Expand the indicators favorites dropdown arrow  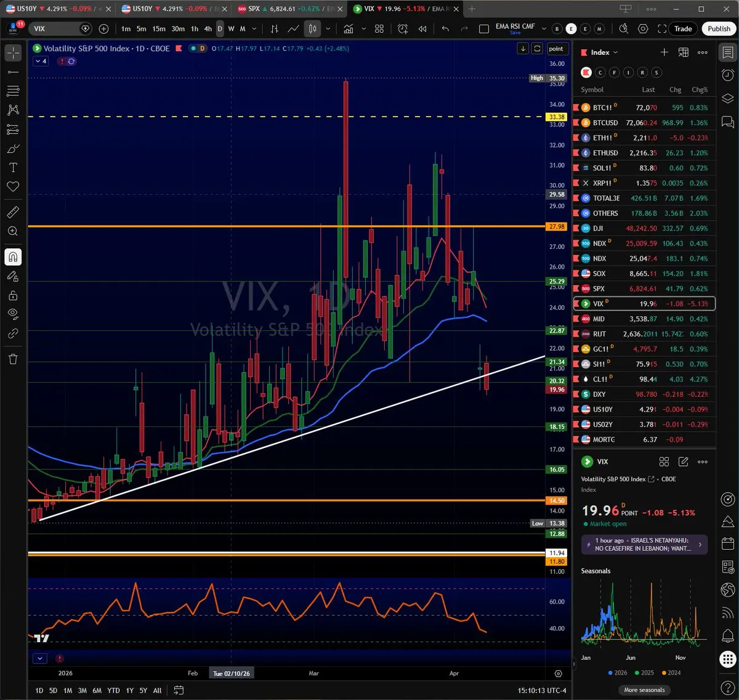(363, 28)
